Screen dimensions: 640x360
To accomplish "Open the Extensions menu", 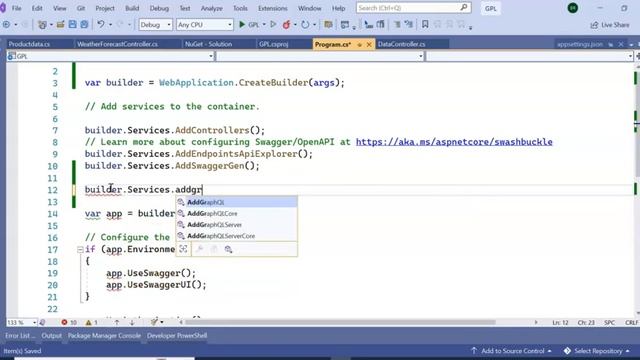I will tap(273, 8).
